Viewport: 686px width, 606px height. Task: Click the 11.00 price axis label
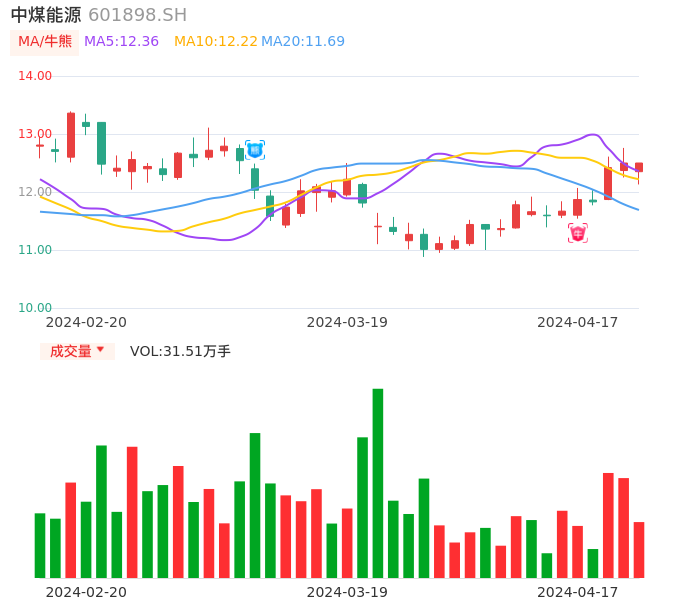point(35,250)
